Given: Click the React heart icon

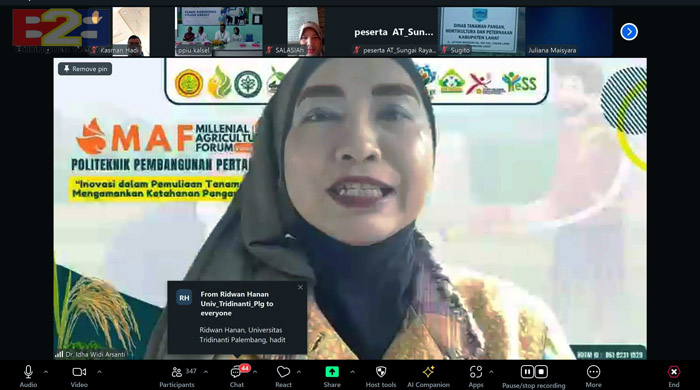Looking at the screenshot, I should [x=283, y=372].
